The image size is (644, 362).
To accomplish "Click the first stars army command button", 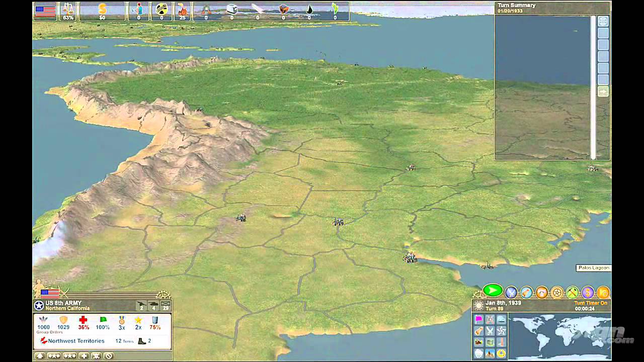I will [54, 356].
